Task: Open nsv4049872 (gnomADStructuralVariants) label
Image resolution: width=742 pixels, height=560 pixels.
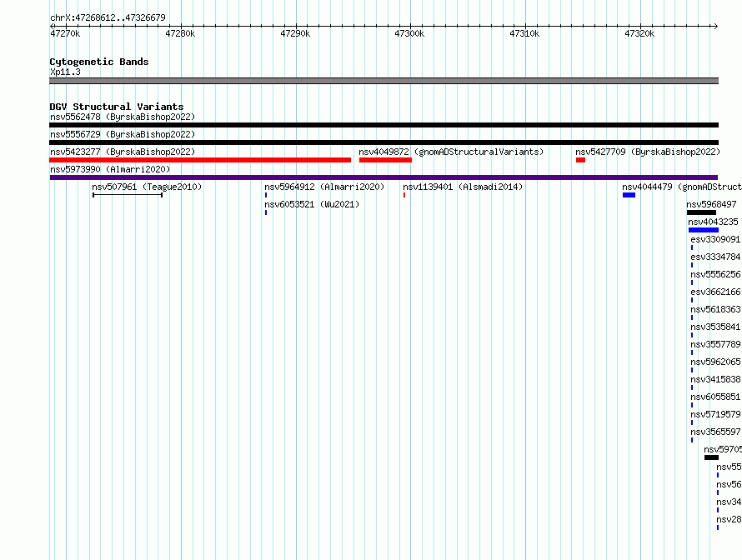Action: pos(451,152)
